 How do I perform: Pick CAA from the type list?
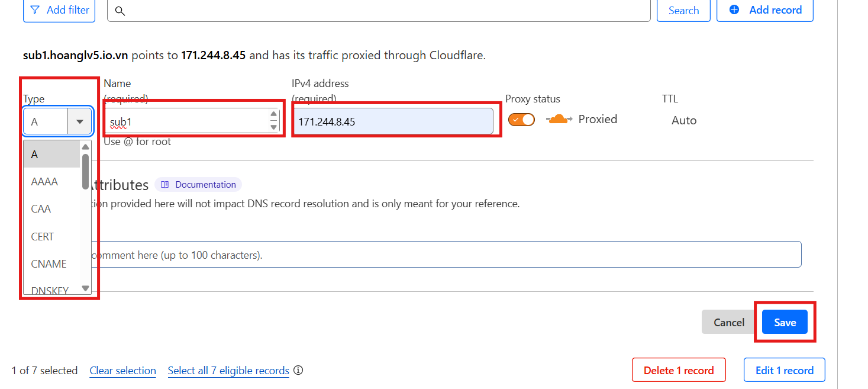41,209
